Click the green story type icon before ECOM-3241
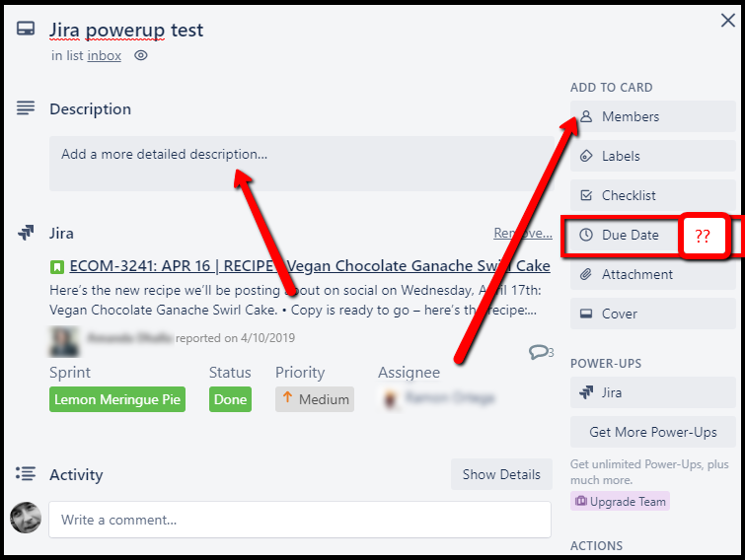 (x=57, y=267)
